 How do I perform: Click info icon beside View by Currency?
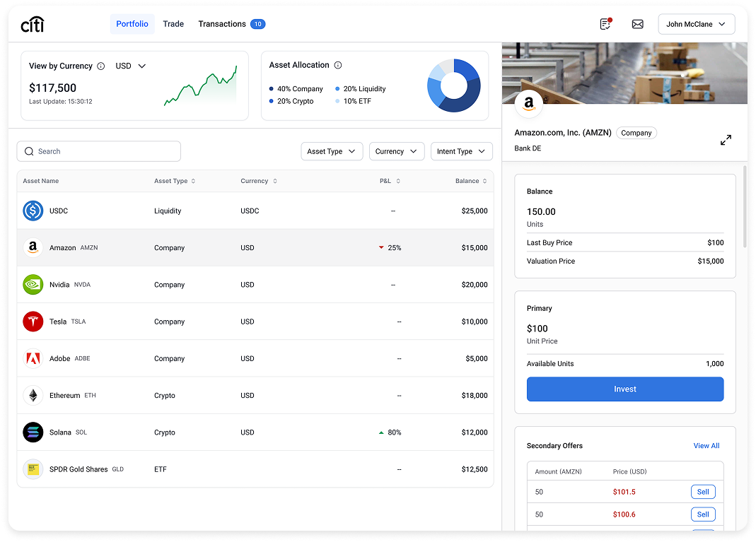[100, 66]
